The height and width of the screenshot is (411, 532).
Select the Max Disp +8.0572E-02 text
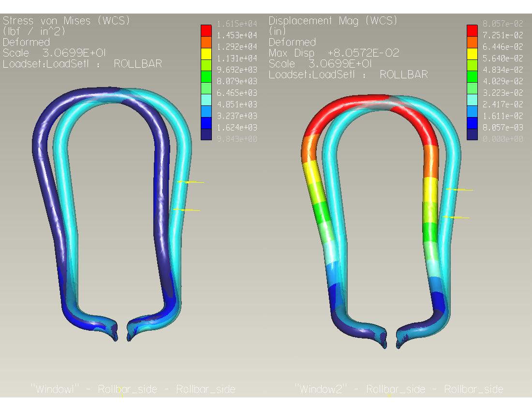tap(334, 53)
